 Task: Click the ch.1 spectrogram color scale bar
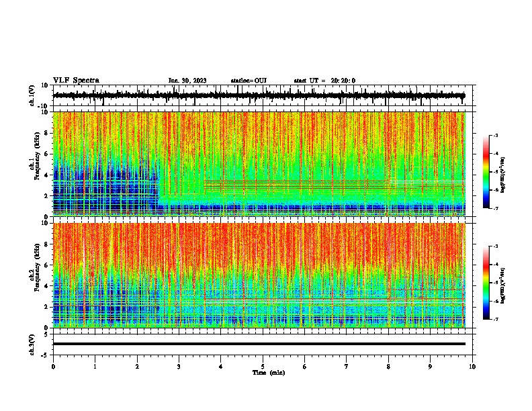point(486,172)
